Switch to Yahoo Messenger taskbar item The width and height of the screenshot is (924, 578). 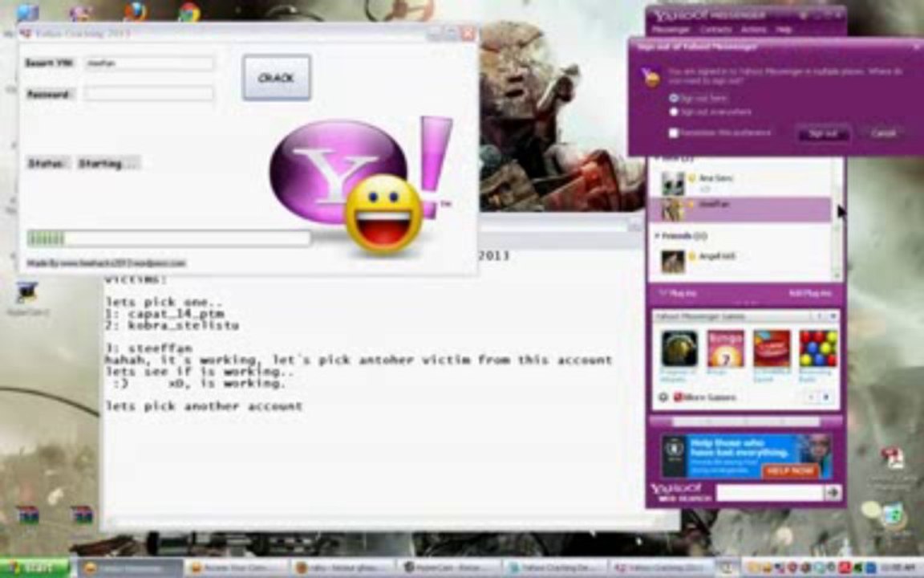130,568
